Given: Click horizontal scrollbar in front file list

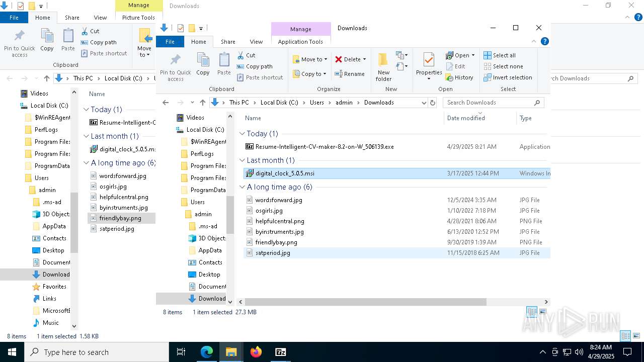Looking at the screenshot, I should [x=365, y=302].
